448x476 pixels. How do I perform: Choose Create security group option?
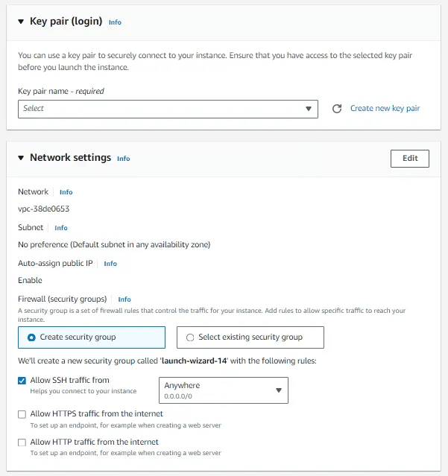pyautogui.click(x=92, y=337)
